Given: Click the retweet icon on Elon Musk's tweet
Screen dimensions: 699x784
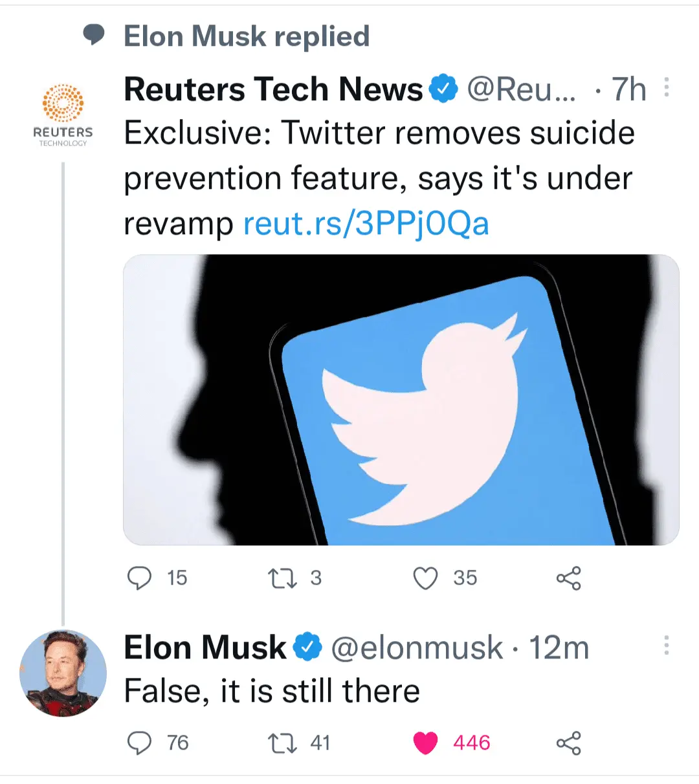Looking at the screenshot, I should 283,742.
